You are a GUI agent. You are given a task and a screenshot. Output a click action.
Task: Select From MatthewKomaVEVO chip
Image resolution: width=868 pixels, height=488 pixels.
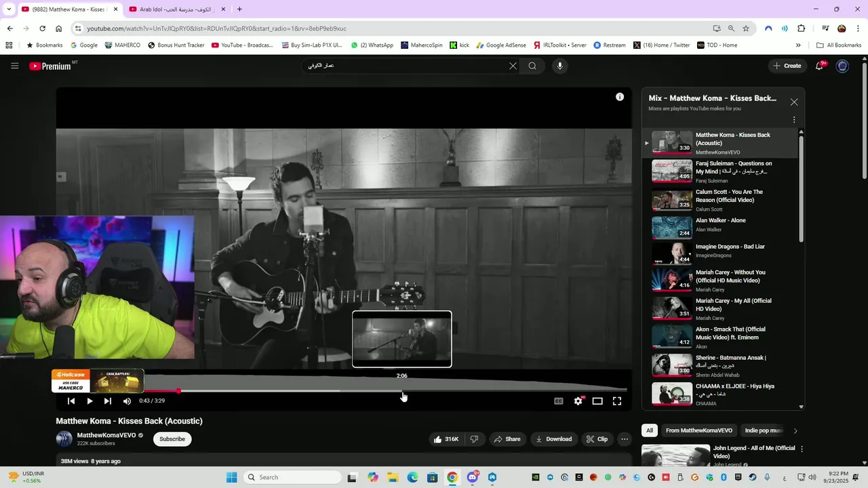click(x=699, y=430)
